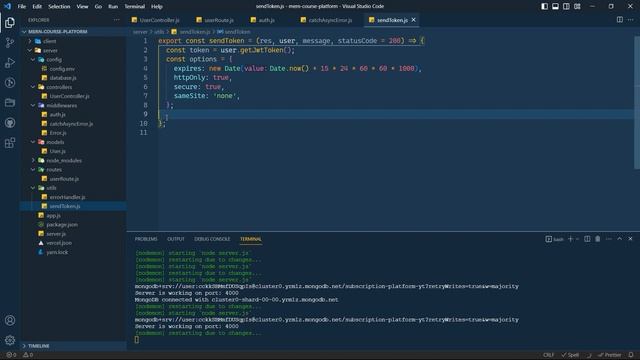Switch to the auth.js editor tab
The width and height of the screenshot is (640, 360).
click(262, 20)
